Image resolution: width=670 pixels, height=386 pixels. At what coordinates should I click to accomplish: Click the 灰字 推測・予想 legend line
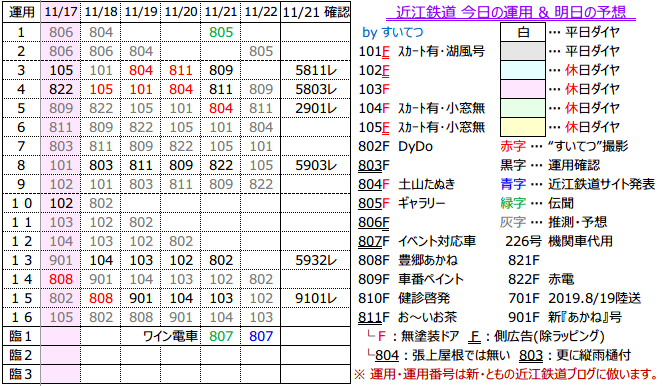tap(553, 222)
